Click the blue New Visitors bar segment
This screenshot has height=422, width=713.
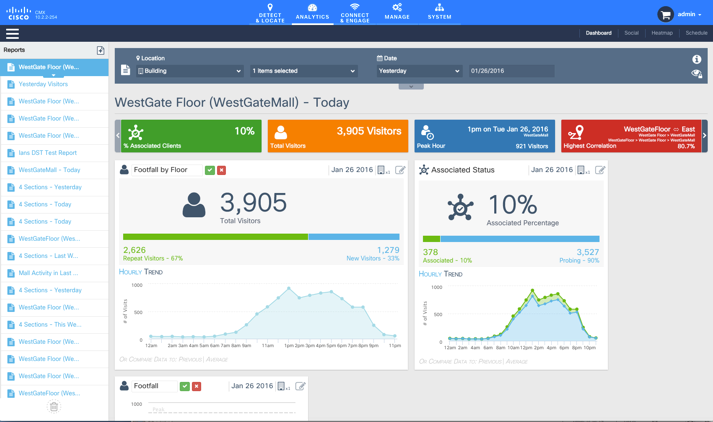tap(354, 237)
